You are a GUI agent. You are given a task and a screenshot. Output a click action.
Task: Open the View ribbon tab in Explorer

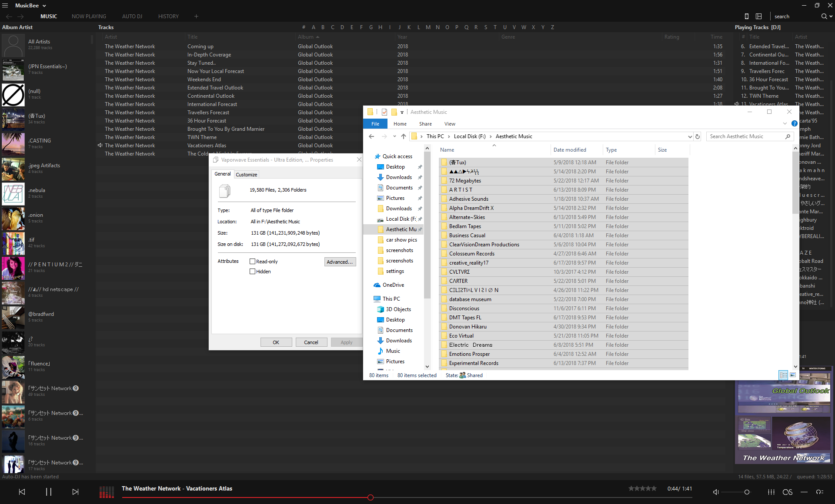[x=450, y=124]
